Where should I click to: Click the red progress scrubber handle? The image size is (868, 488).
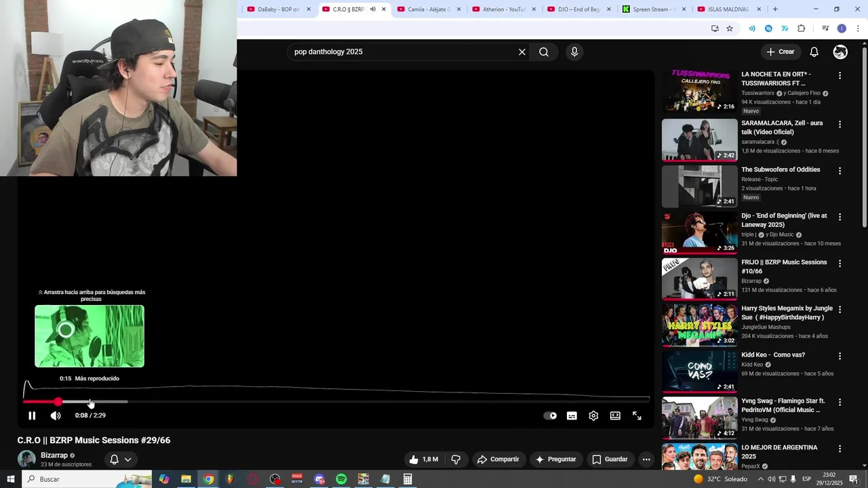[x=58, y=402]
